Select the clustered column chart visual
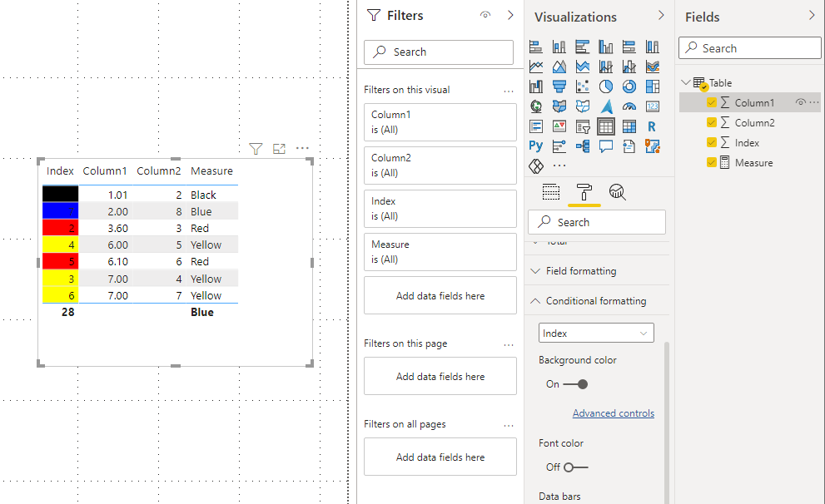The width and height of the screenshot is (825, 504). pyautogui.click(x=605, y=47)
